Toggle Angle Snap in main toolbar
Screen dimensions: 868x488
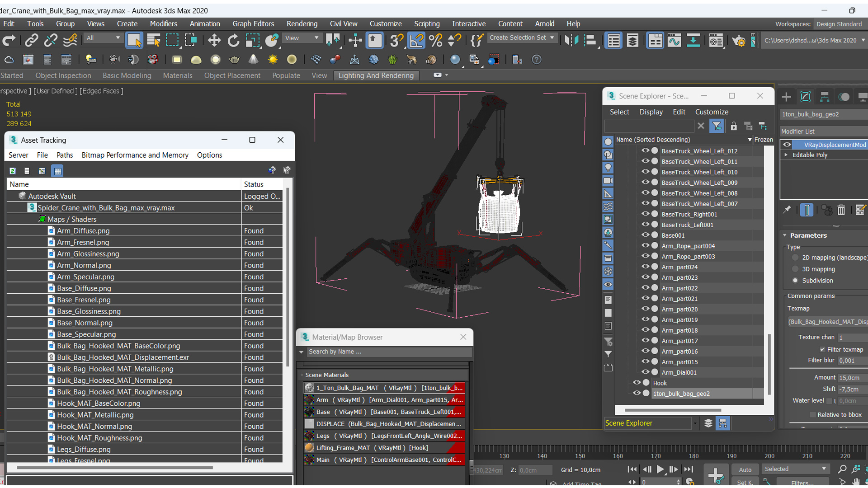tap(416, 41)
